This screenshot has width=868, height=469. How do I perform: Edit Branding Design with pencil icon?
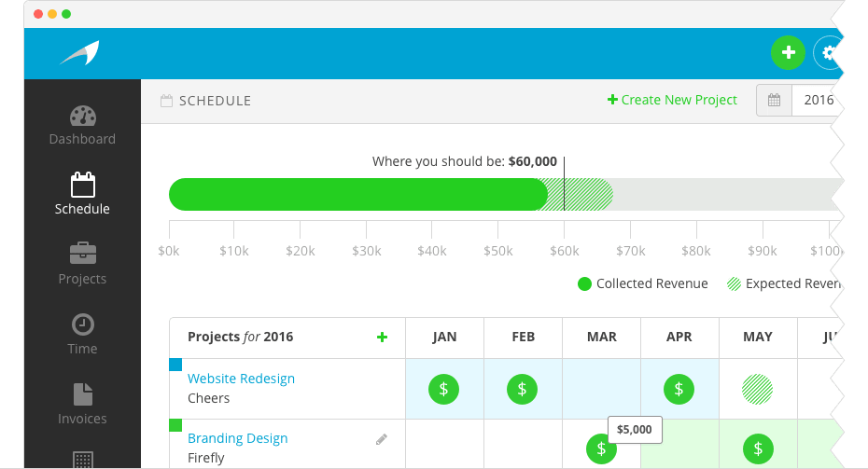pos(382,440)
